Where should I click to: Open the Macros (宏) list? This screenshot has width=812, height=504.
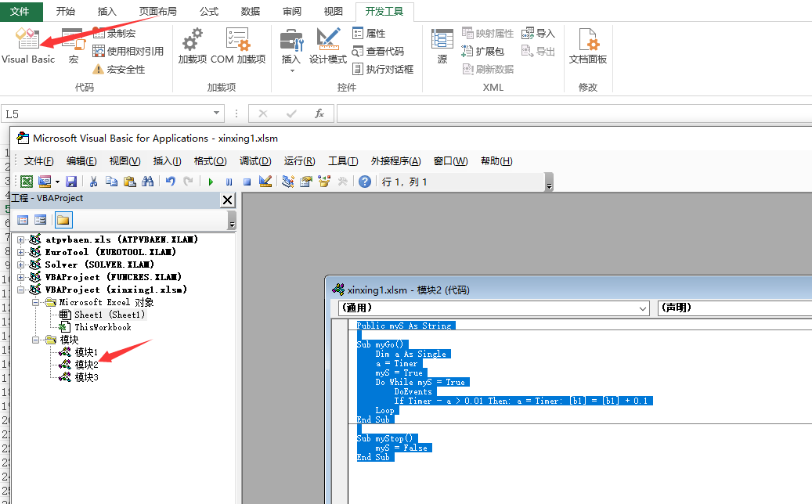pyautogui.click(x=73, y=47)
